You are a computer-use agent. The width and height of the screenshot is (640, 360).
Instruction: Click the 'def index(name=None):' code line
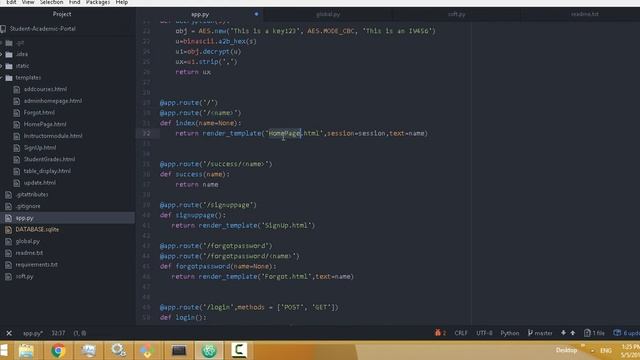point(200,123)
